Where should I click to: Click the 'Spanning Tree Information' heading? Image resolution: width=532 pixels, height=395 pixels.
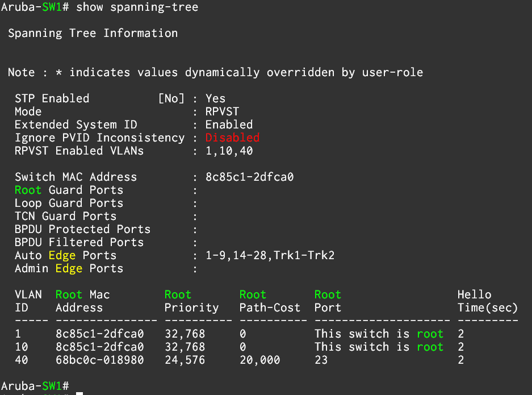click(x=93, y=34)
